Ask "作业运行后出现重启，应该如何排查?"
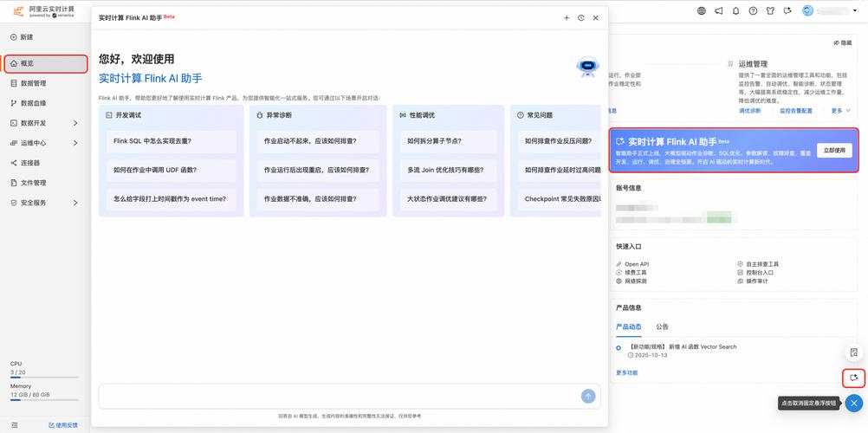This screenshot has width=868, height=433. point(318,170)
